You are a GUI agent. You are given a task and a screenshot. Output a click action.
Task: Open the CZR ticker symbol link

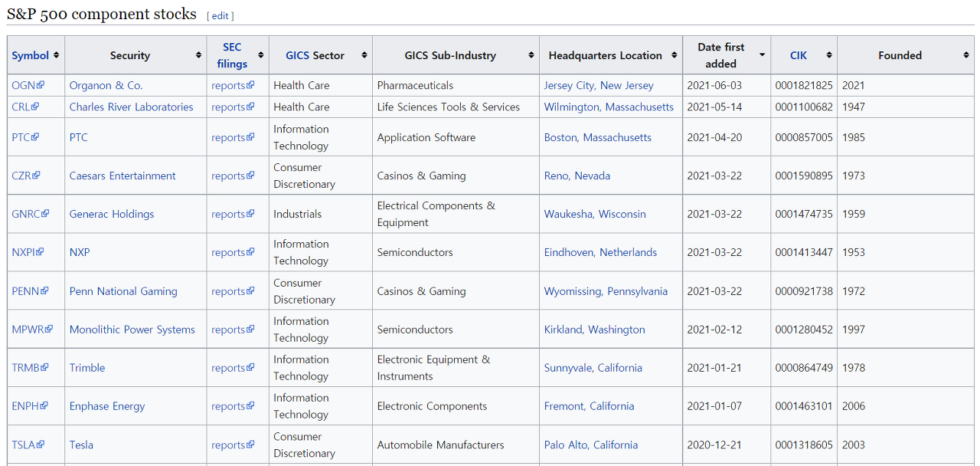[26, 176]
